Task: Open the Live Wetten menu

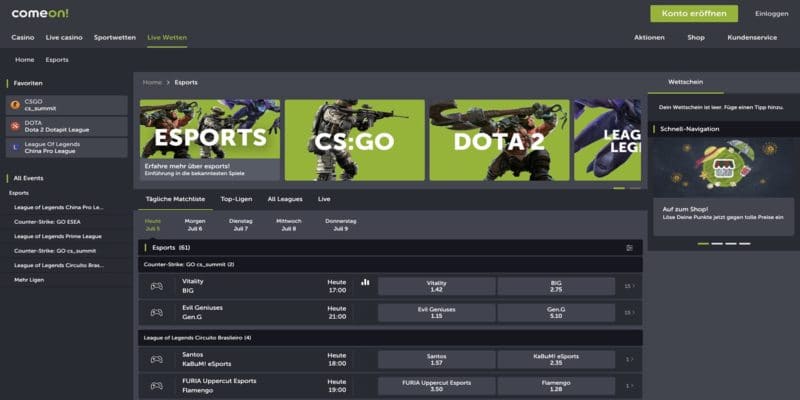Action: pyautogui.click(x=167, y=37)
